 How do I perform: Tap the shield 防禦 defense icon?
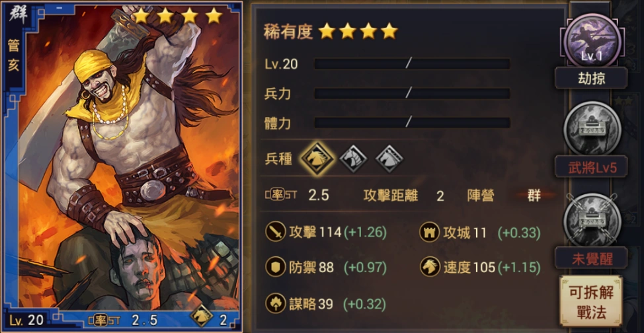tap(275, 268)
